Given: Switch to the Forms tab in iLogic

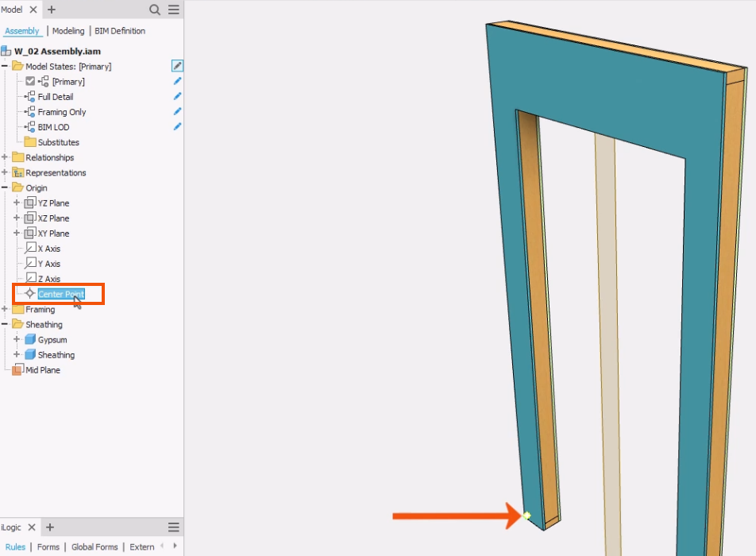Looking at the screenshot, I should [48, 546].
